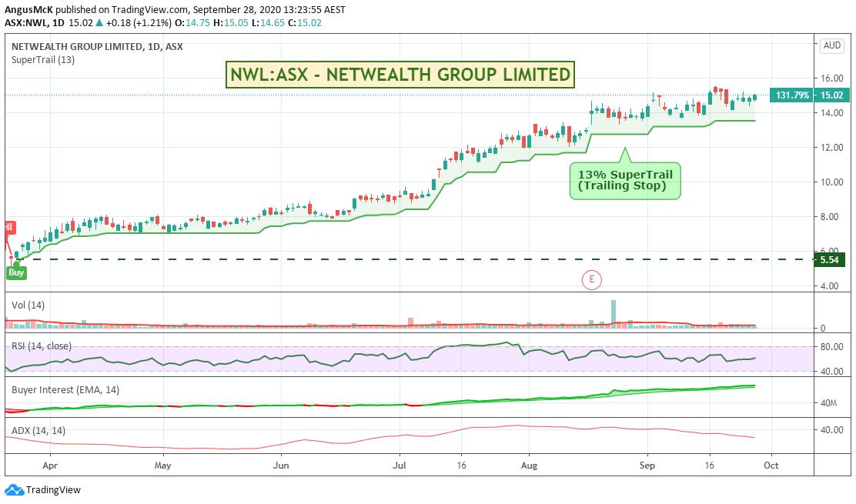Click the 16.00 price axis label
This screenshot has width=856, height=504.
click(x=832, y=78)
